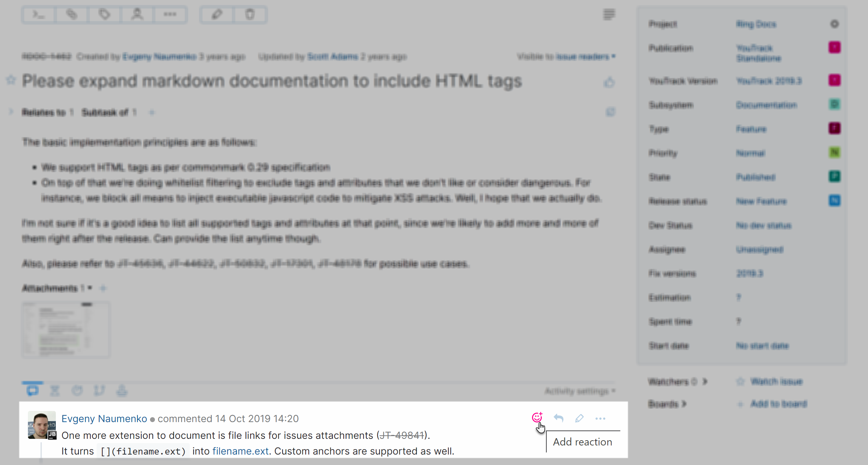Toggle the history filter in the activity stream

(x=55, y=391)
